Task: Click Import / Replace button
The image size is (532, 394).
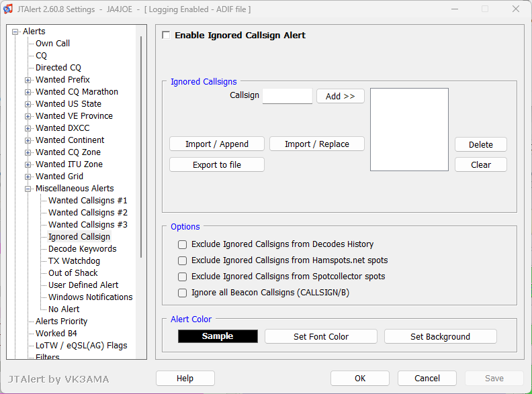Action: pyautogui.click(x=317, y=144)
